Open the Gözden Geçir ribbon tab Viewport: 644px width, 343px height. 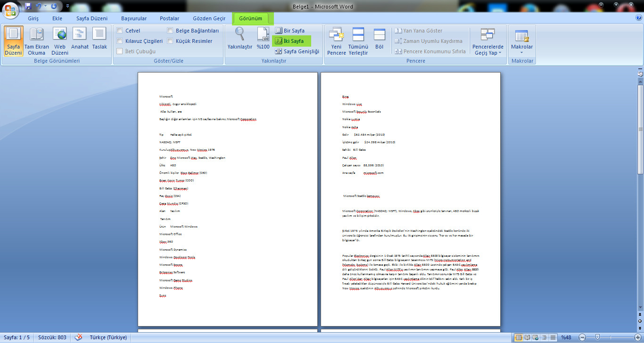coord(209,18)
